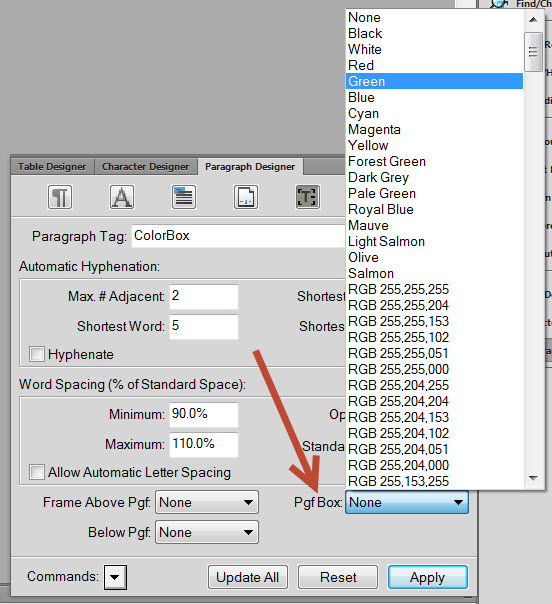Viewport: 552px width, 604px height.
Task: Enable the Hyphenate checkbox
Action: coord(37,354)
